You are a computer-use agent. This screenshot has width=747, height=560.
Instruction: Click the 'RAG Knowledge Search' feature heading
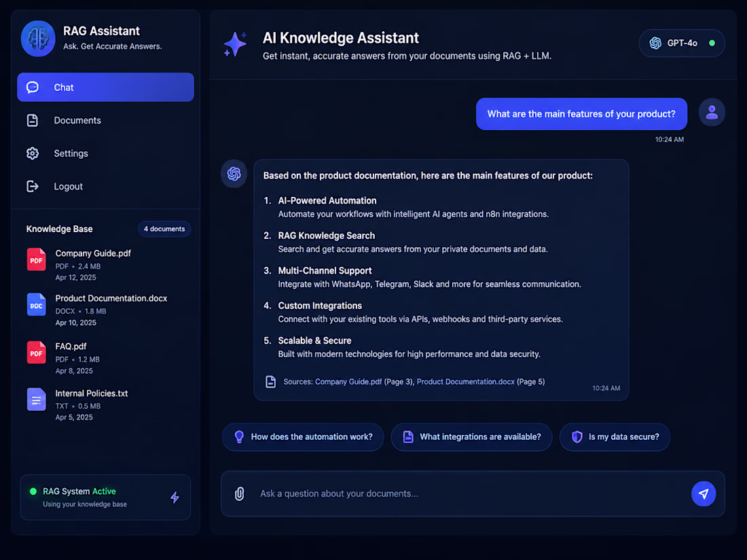tap(327, 236)
